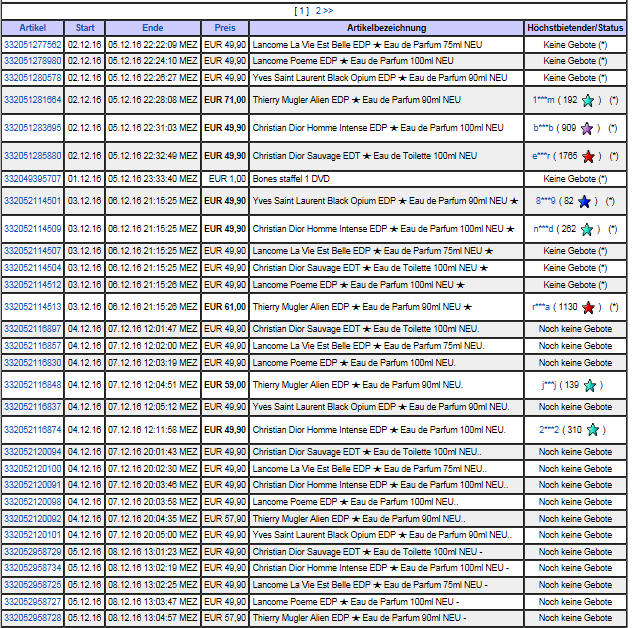Click the turquoise feedback star beside j***j
This screenshot has width=632, height=628.
[590, 385]
